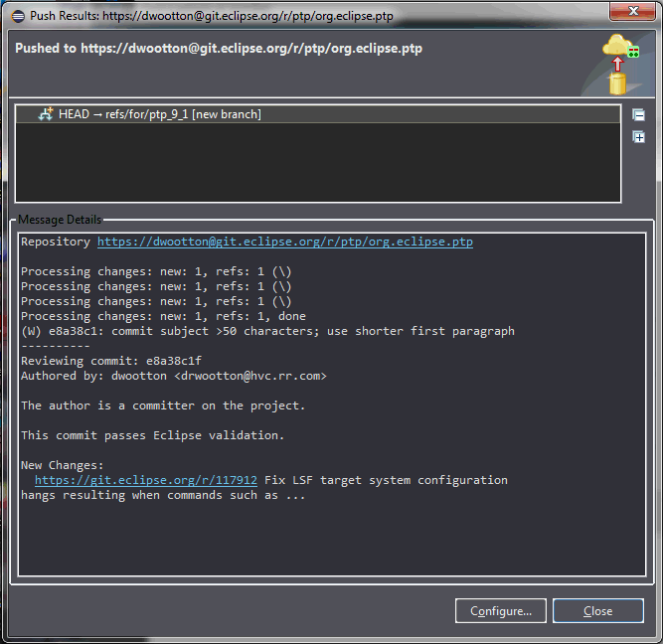This screenshot has width=663, height=644.
Task: Click the 'Message Details' group label
Action: tap(60, 220)
